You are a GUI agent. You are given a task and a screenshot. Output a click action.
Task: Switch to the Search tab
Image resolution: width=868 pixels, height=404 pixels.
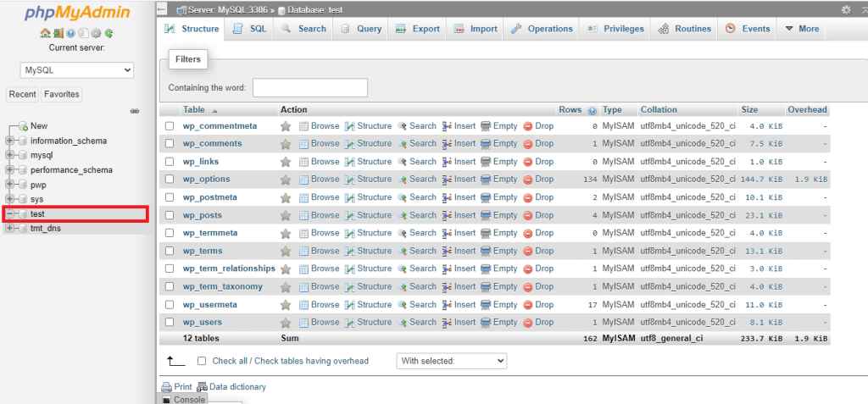click(303, 29)
